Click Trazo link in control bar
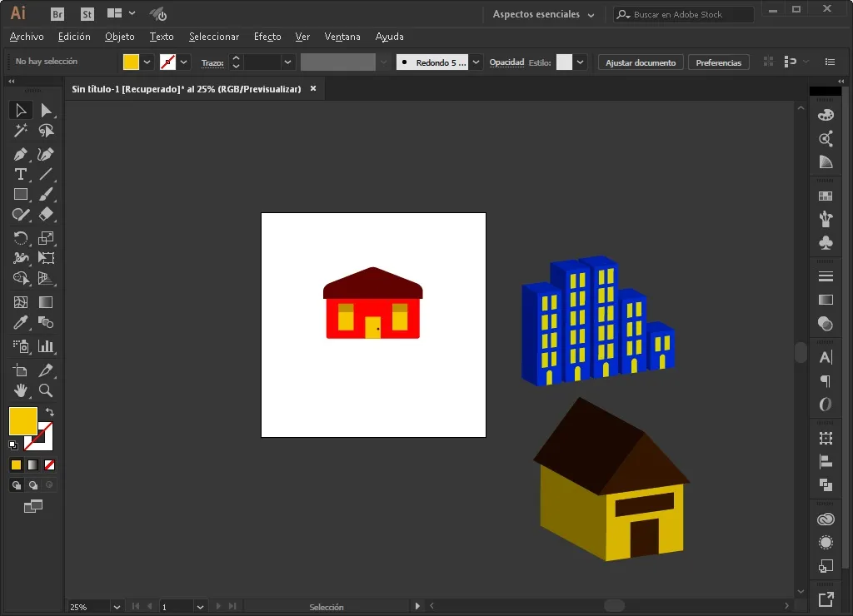 212,62
